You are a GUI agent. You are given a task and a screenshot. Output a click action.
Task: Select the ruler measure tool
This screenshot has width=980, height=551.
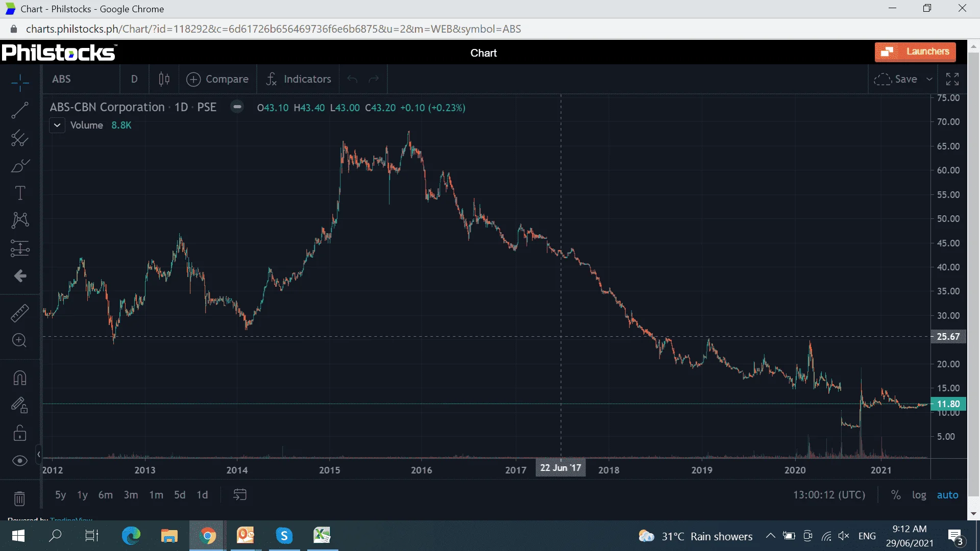(x=20, y=313)
